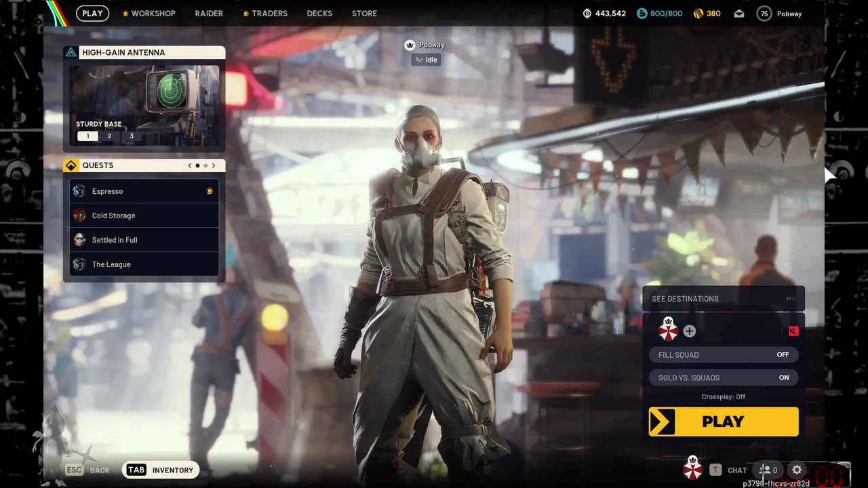Click the tracked-quest marker on Espresso row

point(210,191)
